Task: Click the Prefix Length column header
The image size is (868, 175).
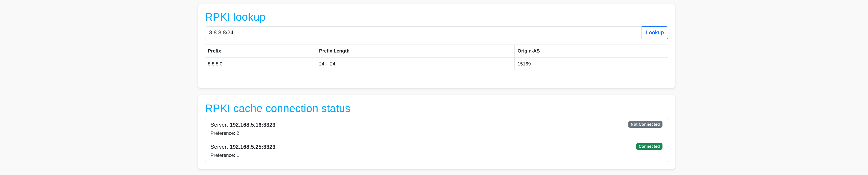Action: [x=334, y=51]
